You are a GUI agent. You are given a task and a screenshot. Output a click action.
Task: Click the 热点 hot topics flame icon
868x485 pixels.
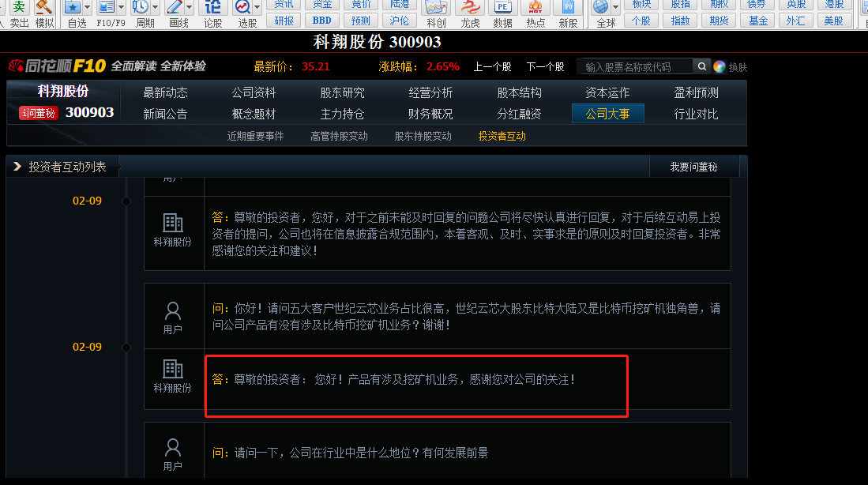535,7
